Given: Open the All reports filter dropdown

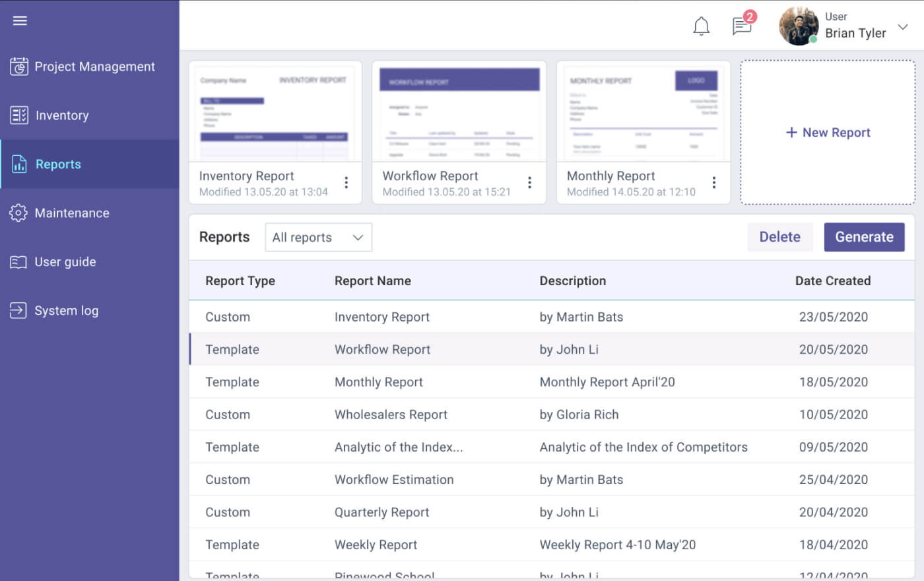Looking at the screenshot, I should point(318,237).
